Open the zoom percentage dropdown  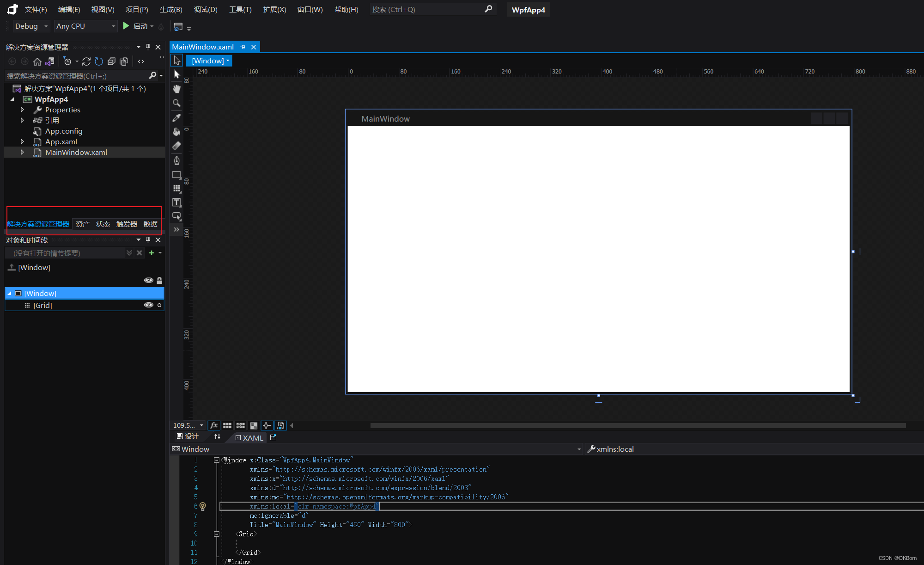pos(201,425)
